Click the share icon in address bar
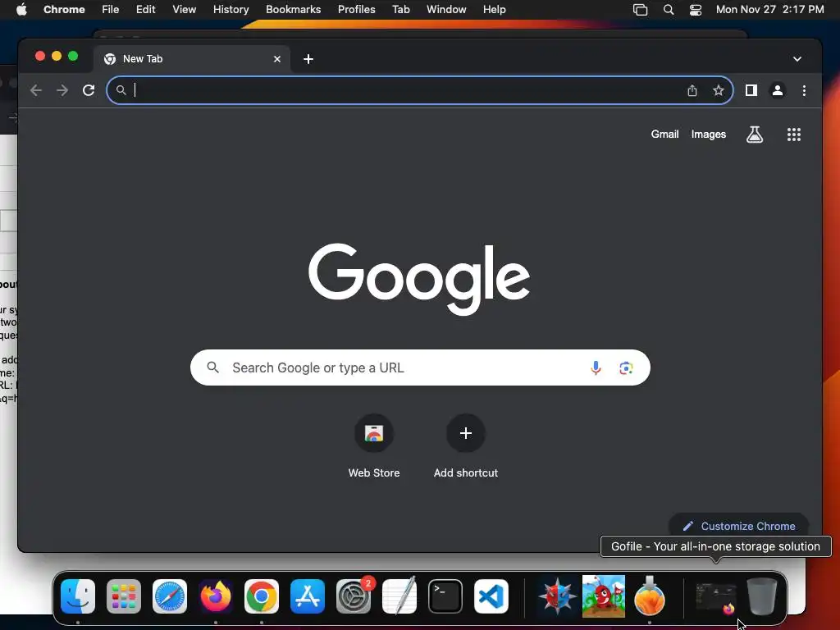This screenshot has height=630, width=840. [x=692, y=90]
